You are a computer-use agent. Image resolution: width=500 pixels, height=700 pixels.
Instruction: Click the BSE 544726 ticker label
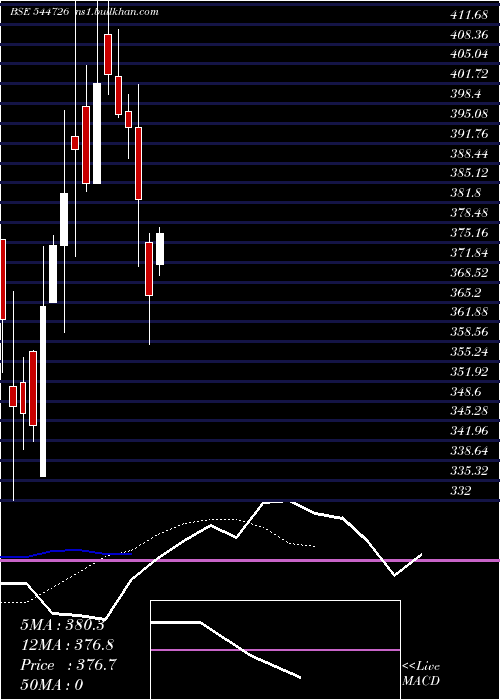40,12
